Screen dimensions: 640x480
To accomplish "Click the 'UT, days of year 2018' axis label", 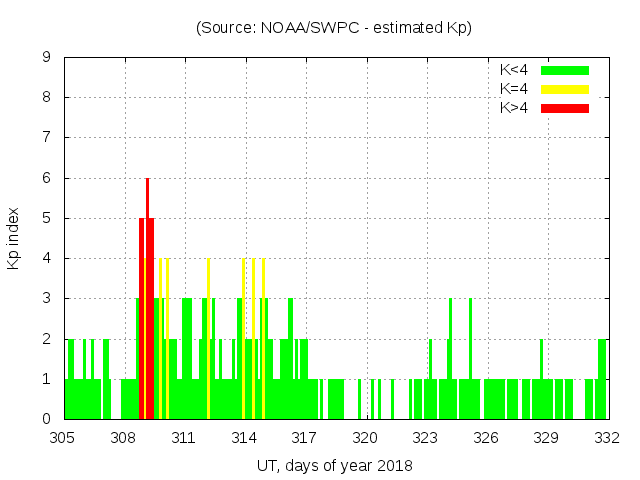I will click(334, 465).
